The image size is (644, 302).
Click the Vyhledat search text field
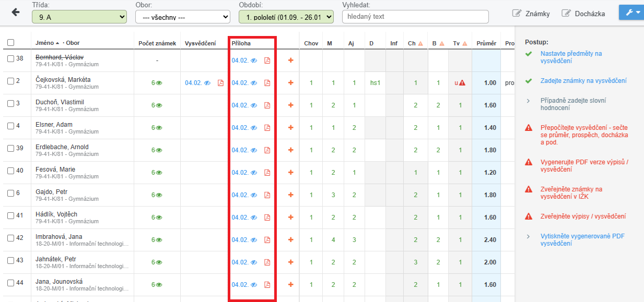click(x=415, y=17)
